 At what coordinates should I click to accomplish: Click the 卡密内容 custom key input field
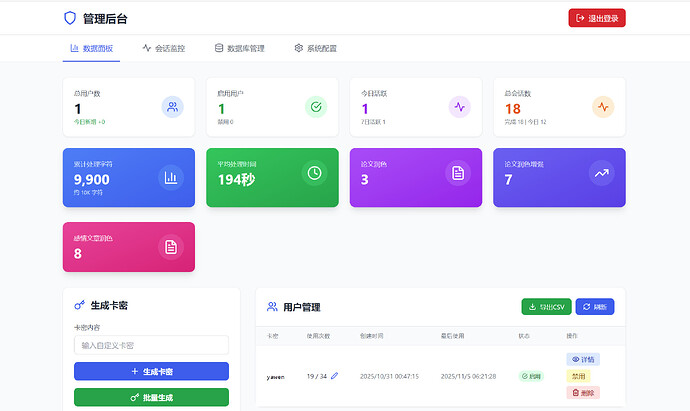click(151, 345)
